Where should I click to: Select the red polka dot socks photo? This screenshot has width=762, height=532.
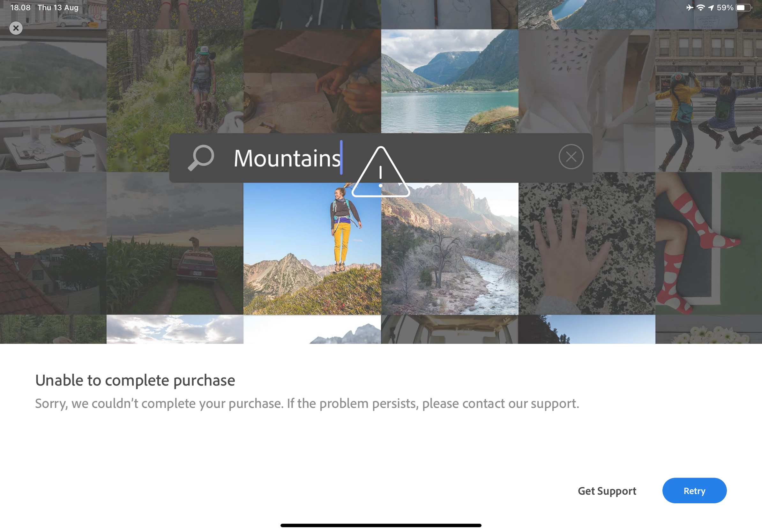(709, 243)
